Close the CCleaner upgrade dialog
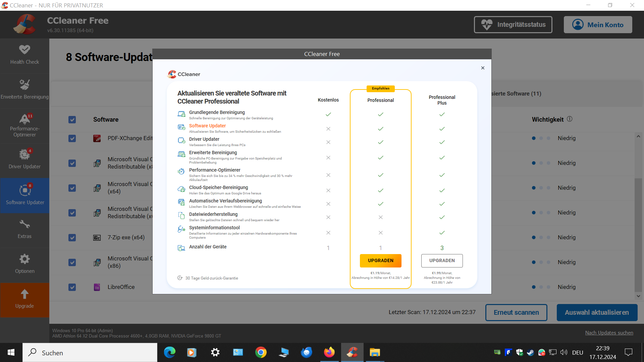The image size is (644, 362). tap(483, 68)
